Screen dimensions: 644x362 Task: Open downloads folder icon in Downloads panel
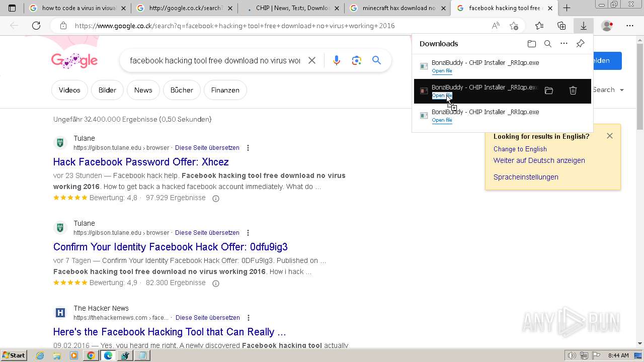tap(532, 44)
